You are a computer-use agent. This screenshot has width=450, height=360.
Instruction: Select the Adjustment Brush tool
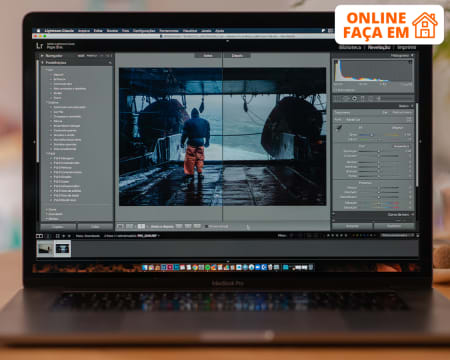click(379, 98)
